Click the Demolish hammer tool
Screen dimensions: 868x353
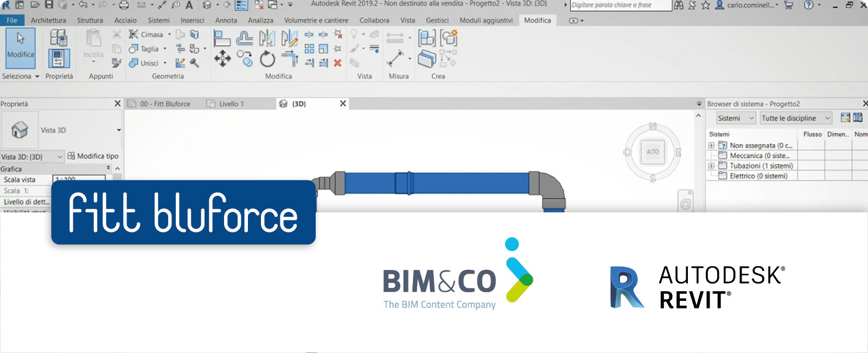194,63
